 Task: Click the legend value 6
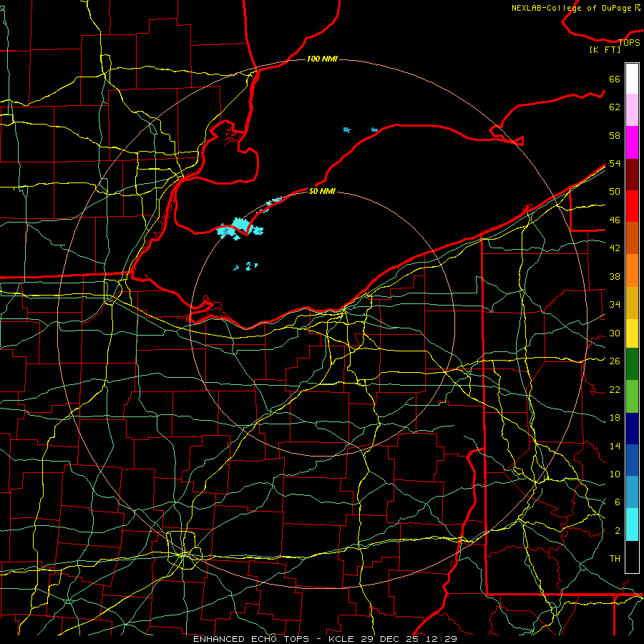tap(618, 502)
